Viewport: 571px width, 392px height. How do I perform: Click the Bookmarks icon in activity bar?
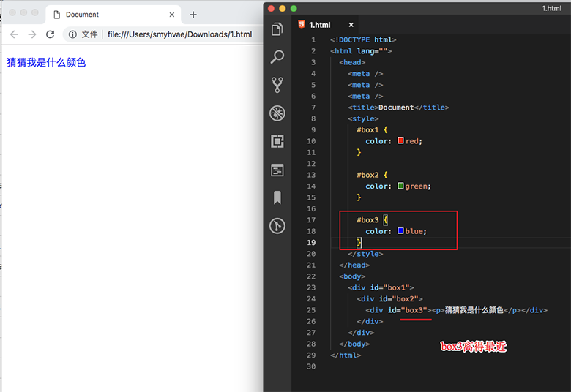tap(277, 197)
